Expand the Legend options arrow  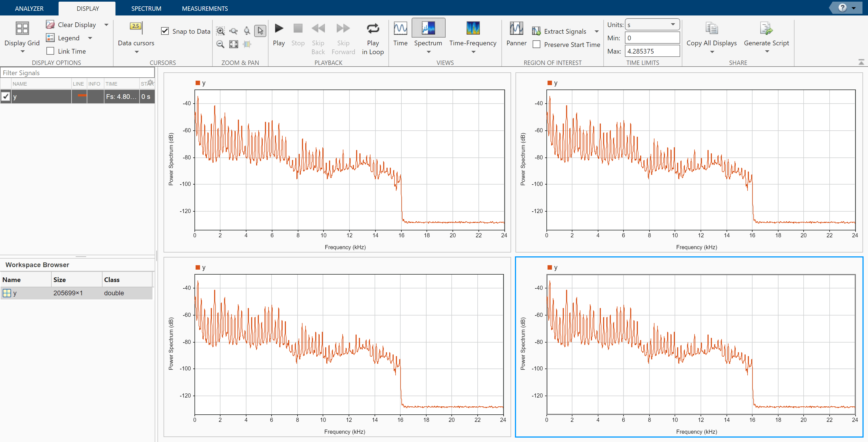point(90,38)
